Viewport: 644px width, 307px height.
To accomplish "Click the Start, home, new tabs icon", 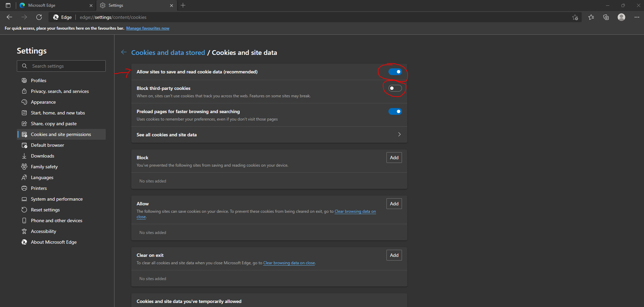I will point(24,113).
